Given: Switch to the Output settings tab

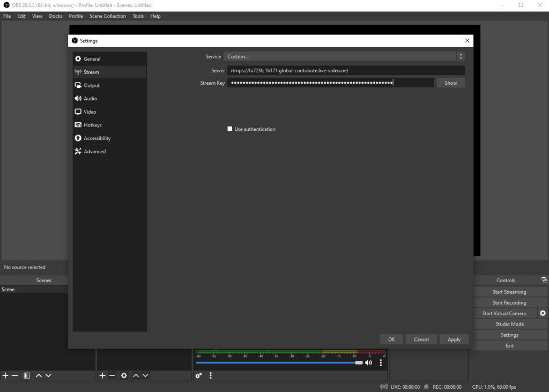Looking at the screenshot, I should click(91, 85).
